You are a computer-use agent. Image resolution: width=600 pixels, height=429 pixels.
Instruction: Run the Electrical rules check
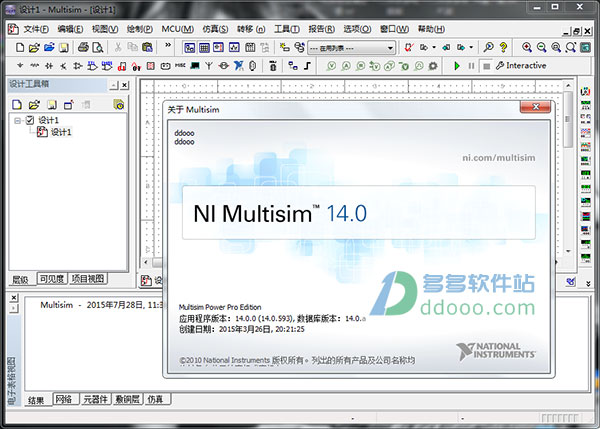coord(409,47)
